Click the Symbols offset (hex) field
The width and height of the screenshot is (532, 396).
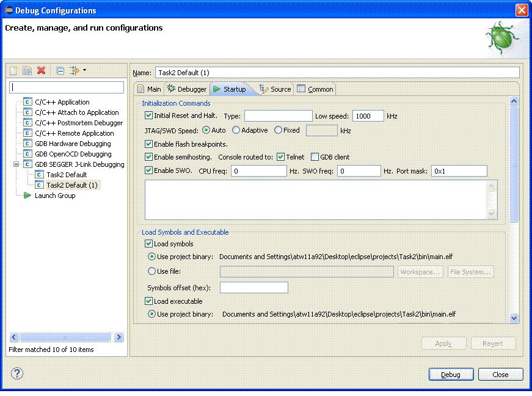(254, 287)
